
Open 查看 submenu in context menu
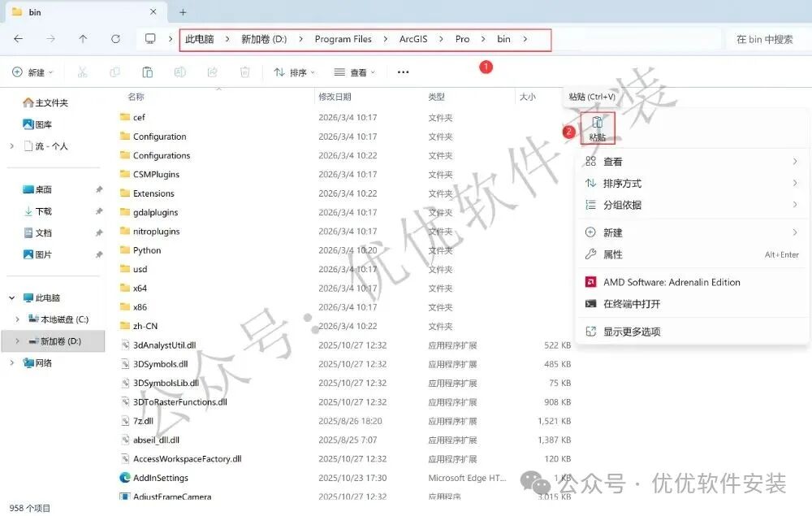pyautogui.click(x=692, y=162)
